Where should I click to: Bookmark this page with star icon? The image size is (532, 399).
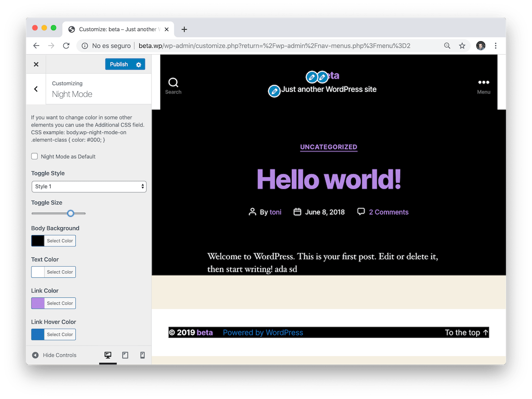[462, 46]
